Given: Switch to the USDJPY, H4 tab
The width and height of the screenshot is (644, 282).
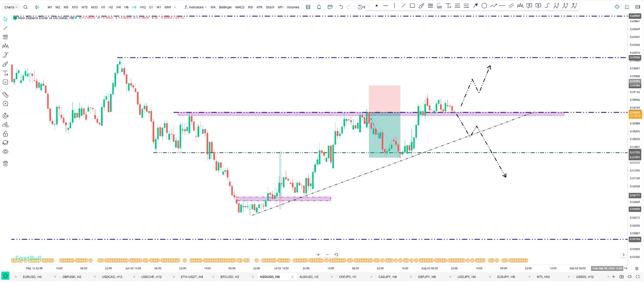Looking at the screenshot, I should coord(467,277).
